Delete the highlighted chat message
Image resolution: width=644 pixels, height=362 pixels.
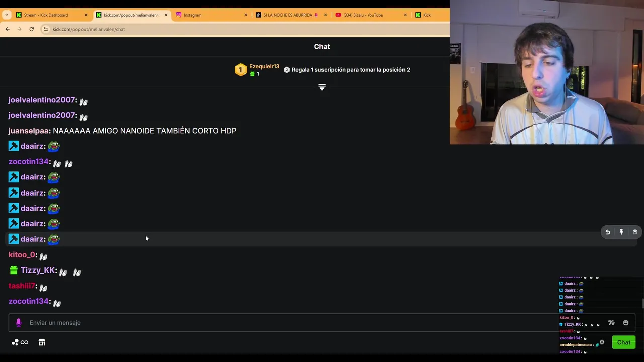[635, 232]
